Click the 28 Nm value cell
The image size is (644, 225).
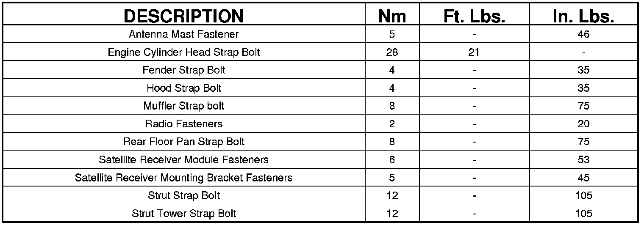coord(391,52)
